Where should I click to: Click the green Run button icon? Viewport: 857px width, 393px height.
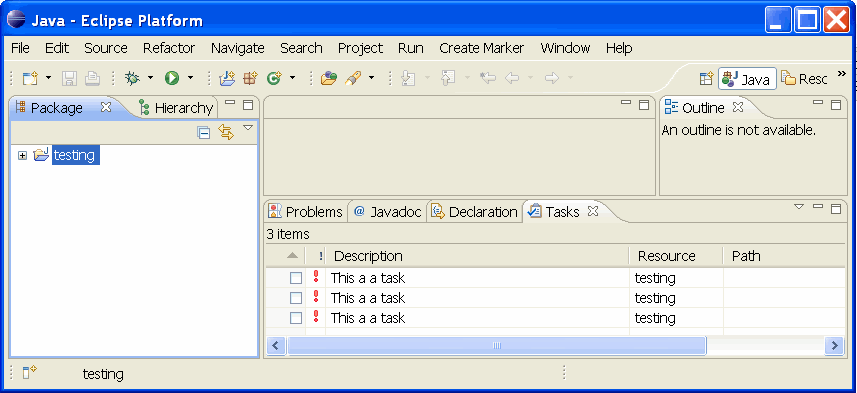pyautogui.click(x=172, y=78)
